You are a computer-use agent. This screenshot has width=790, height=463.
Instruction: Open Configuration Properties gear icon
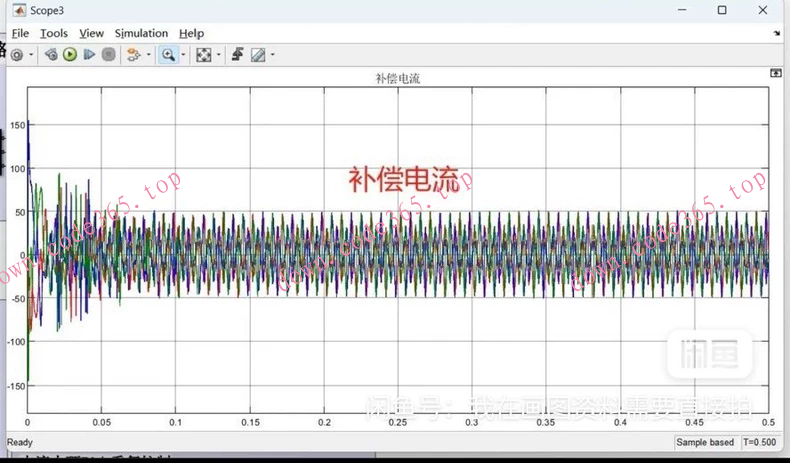pyautogui.click(x=17, y=55)
